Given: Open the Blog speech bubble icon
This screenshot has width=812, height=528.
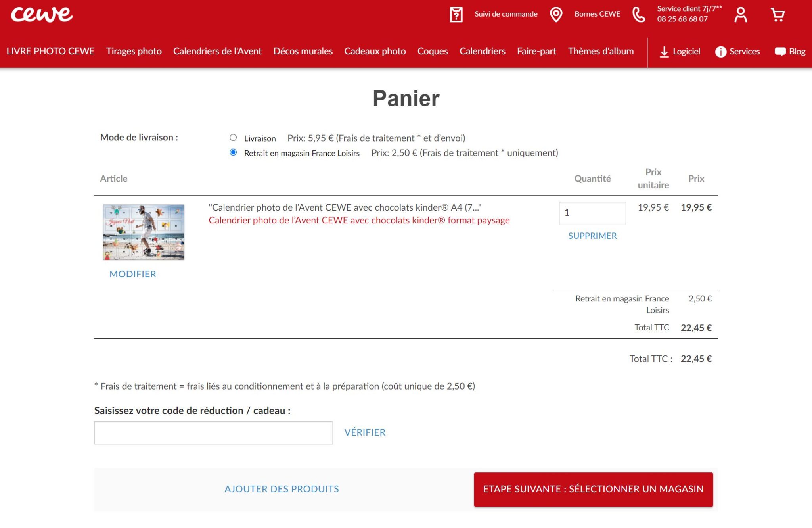Looking at the screenshot, I should pyautogui.click(x=780, y=52).
